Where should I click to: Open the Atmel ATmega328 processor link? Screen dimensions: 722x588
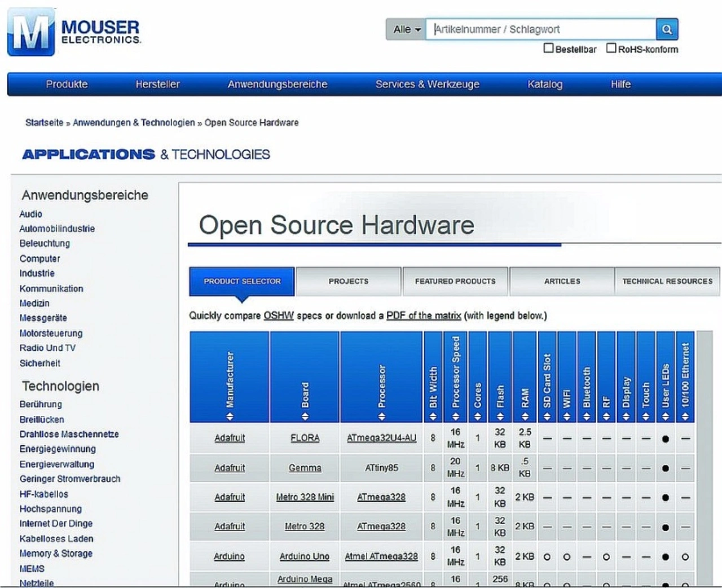click(381, 556)
